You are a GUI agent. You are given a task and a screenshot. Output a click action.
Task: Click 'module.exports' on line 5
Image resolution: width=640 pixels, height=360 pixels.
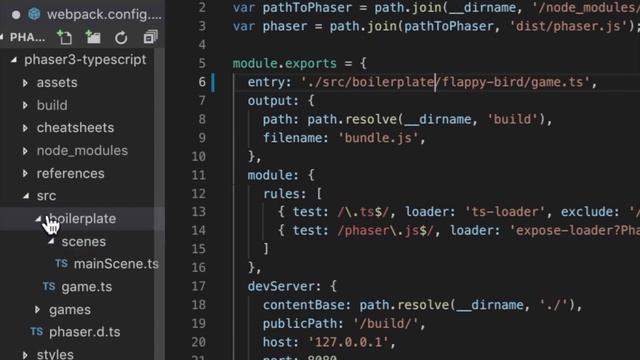click(x=284, y=64)
